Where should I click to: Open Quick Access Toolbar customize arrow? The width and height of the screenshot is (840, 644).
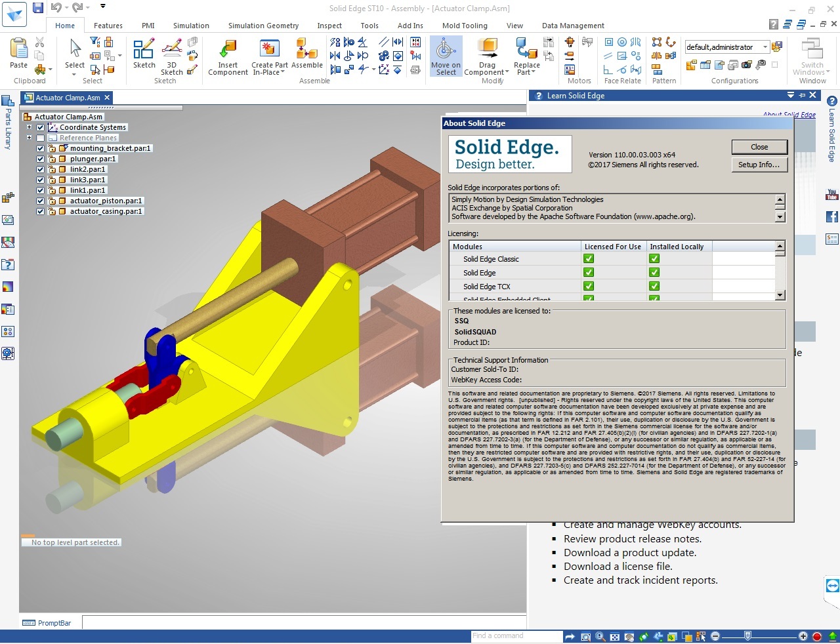[102, 7]
